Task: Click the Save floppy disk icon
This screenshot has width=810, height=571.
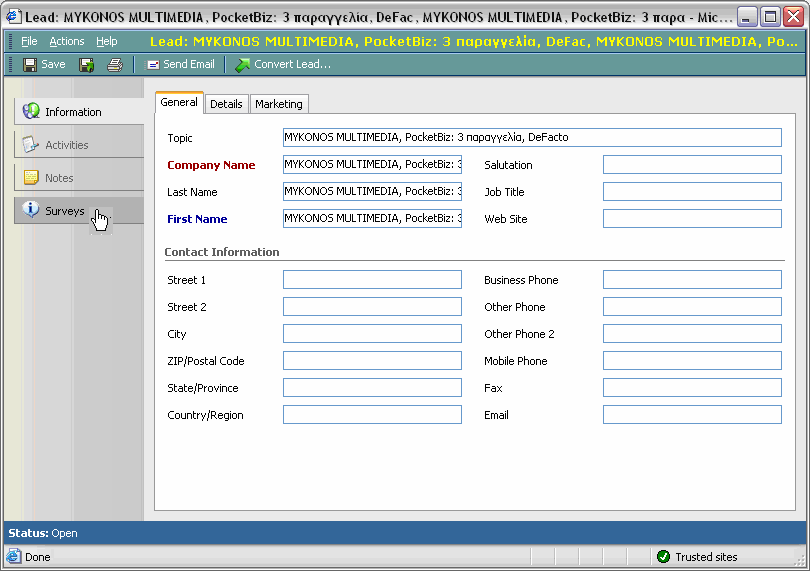Action: click(30, 65)
